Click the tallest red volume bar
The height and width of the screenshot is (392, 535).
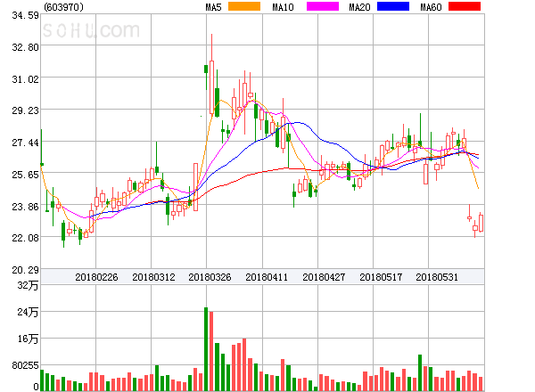pos(211,351)
